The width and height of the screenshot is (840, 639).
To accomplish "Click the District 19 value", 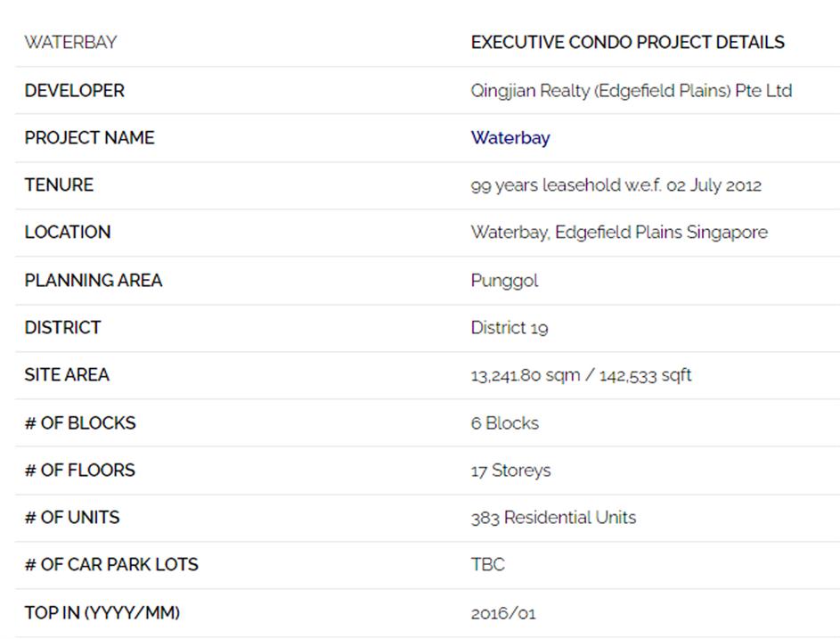I will click(510, 328).
